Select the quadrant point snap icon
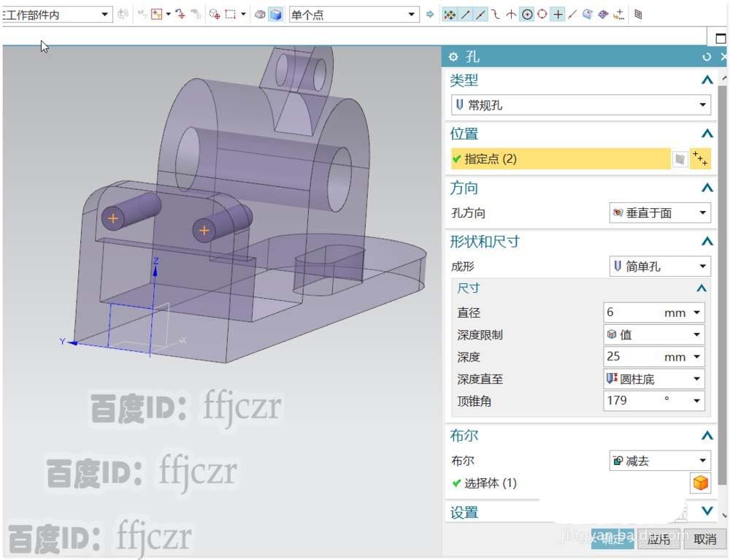This screenshot has height=560, width=730. (542, 14)
